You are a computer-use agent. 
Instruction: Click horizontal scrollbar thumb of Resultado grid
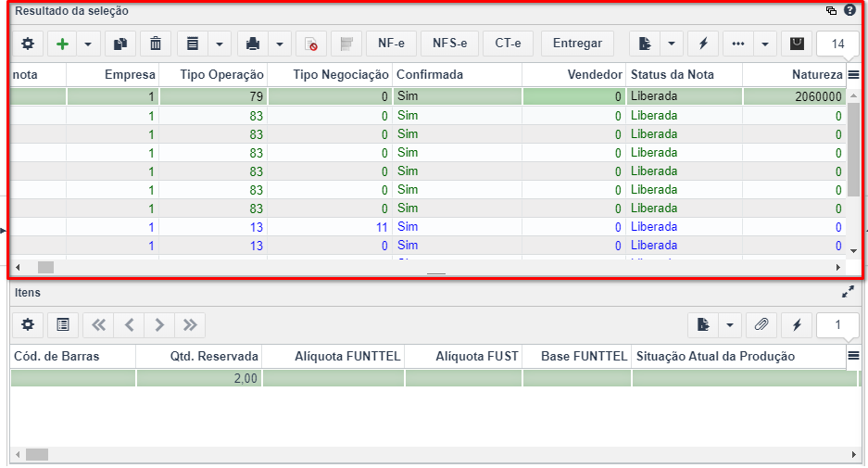click(45, 268)
